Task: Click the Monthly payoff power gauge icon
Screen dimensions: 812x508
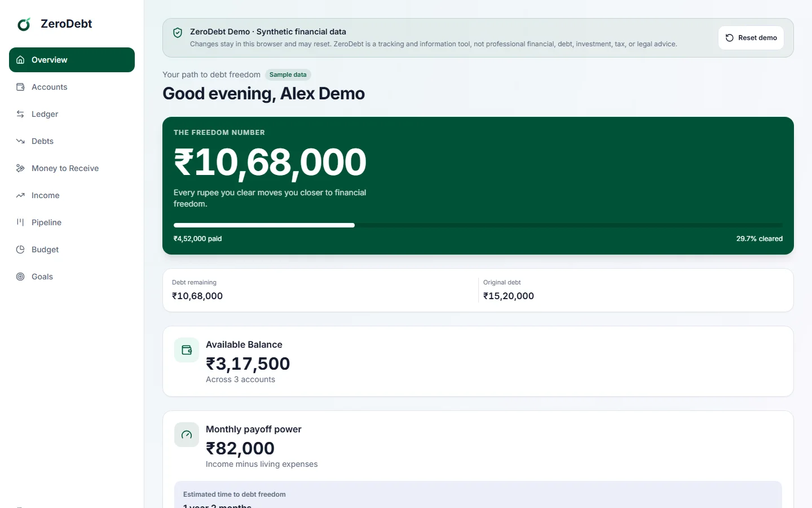Action: pos(187,435)
